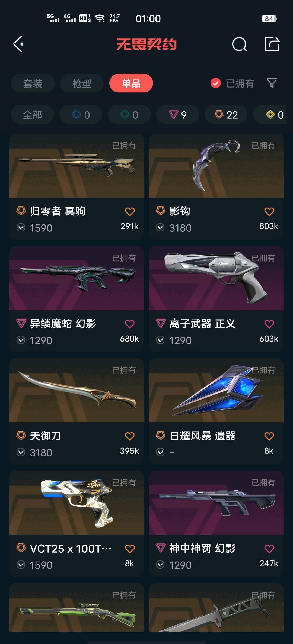Tap heart on 异鳞魔蛇 幻影

pyautogui.click(x=130, y=324)
